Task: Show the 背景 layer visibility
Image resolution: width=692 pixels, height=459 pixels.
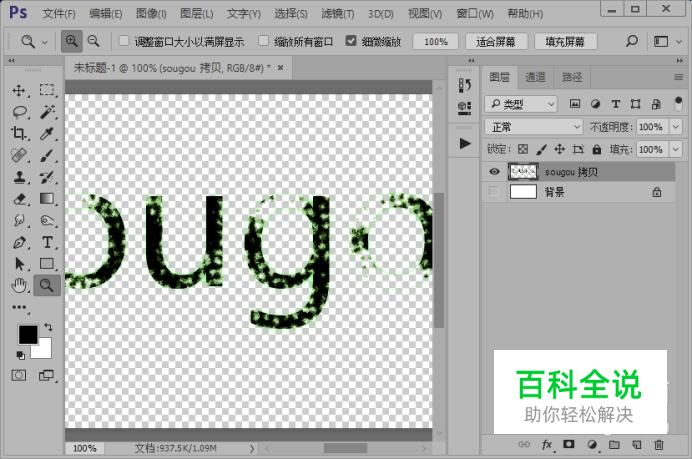Action: 494,192
